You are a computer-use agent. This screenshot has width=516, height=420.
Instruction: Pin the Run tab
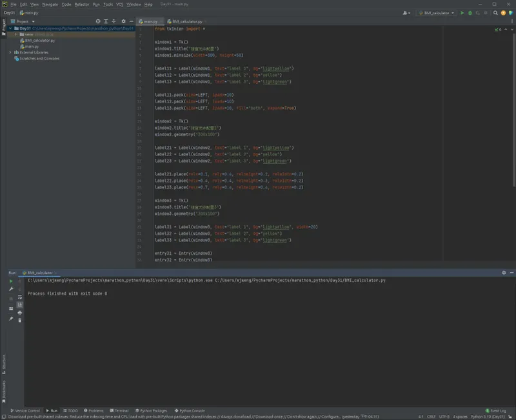[x=11, y=319]
